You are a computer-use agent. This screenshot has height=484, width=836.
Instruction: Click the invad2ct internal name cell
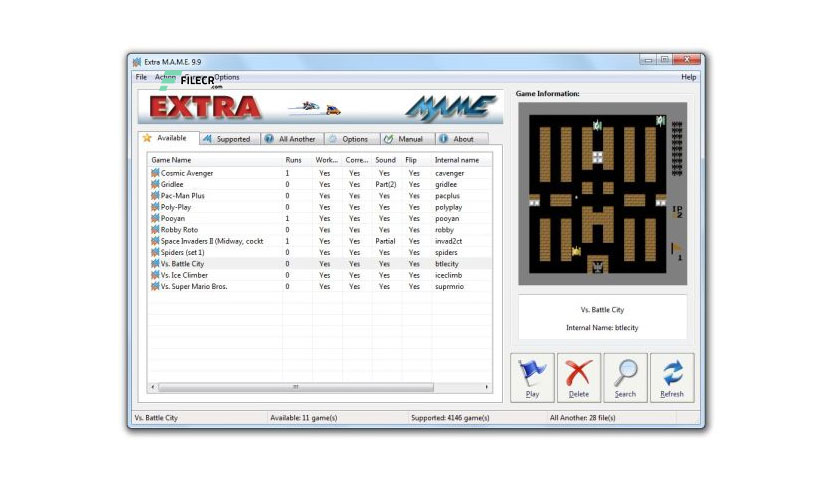tap(448, 241)
